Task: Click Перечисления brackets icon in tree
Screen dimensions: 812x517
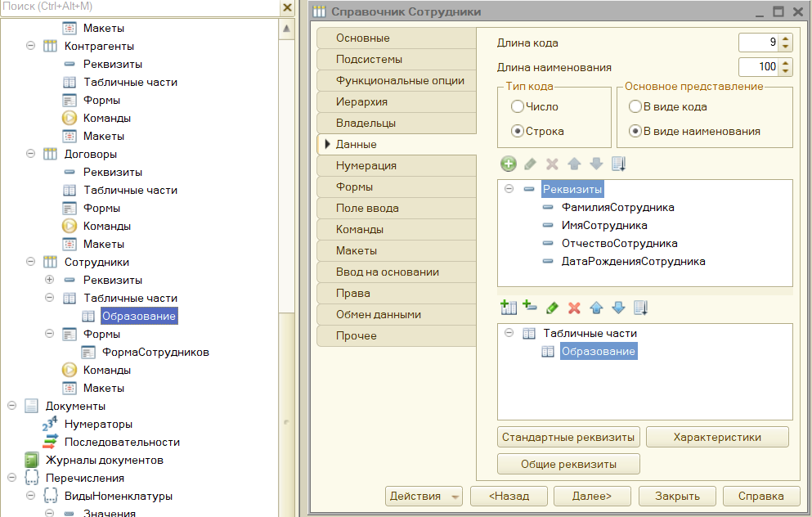Action: pos(32,478)
